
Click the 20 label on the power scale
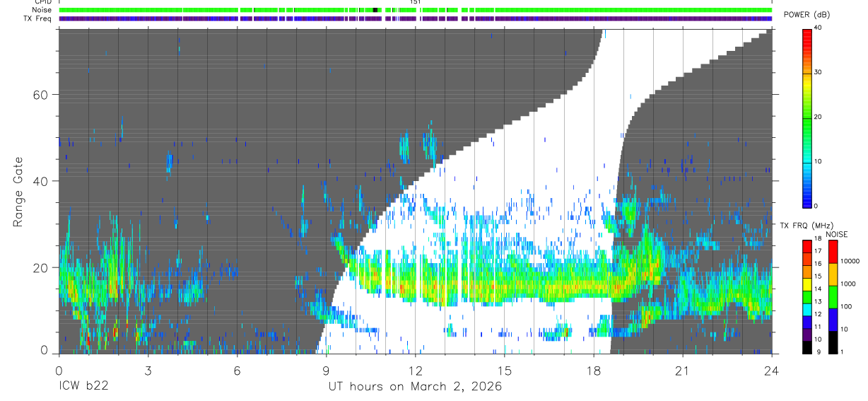[819, 117]
